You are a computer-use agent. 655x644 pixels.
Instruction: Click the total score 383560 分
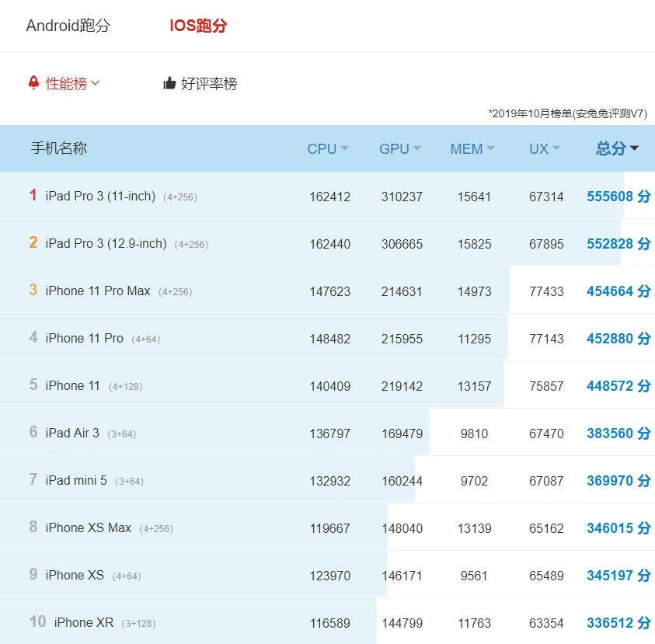click(618, 433)
